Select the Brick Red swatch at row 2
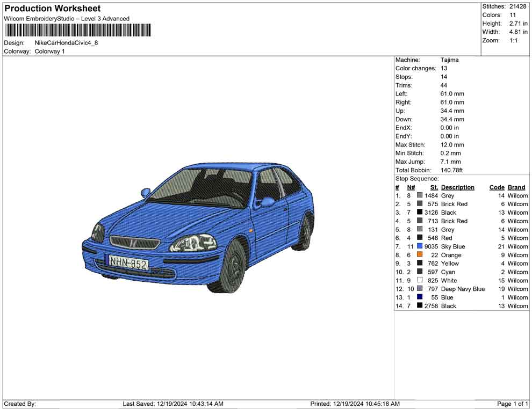 pyautogui.click(x=418, y=204)
